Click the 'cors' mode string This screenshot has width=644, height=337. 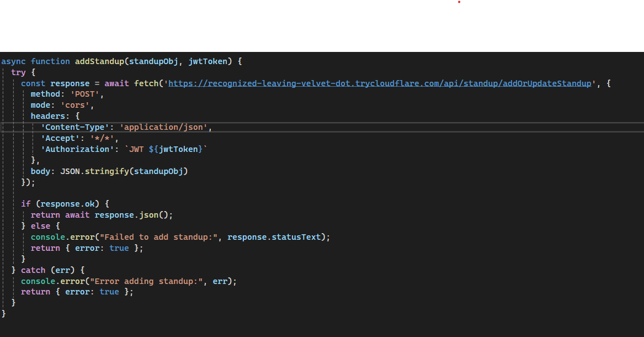click(x=74, y=105)
